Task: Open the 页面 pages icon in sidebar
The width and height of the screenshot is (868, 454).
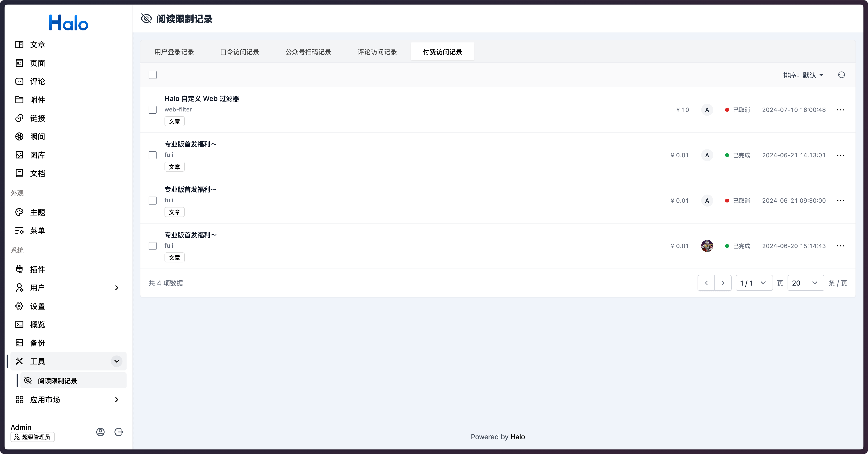Action: [x=19, y=63]
